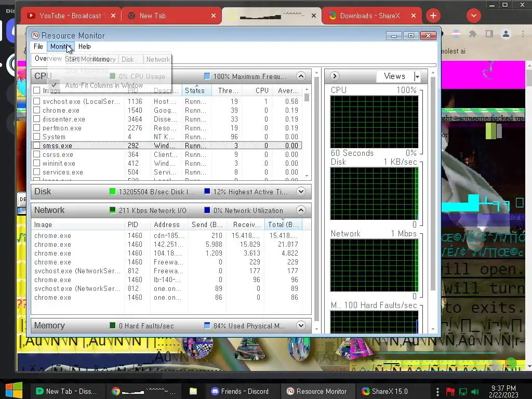
Task: Click the network tray icon
Action: 463,392
